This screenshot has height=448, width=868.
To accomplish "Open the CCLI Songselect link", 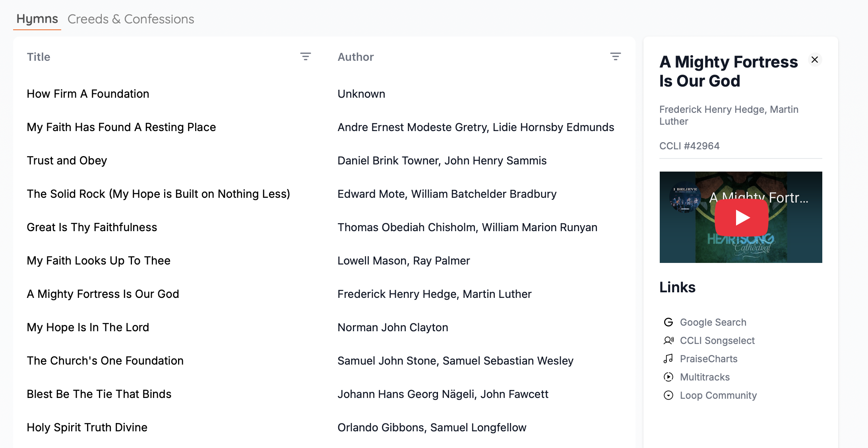I will click(x=717, y=340).
